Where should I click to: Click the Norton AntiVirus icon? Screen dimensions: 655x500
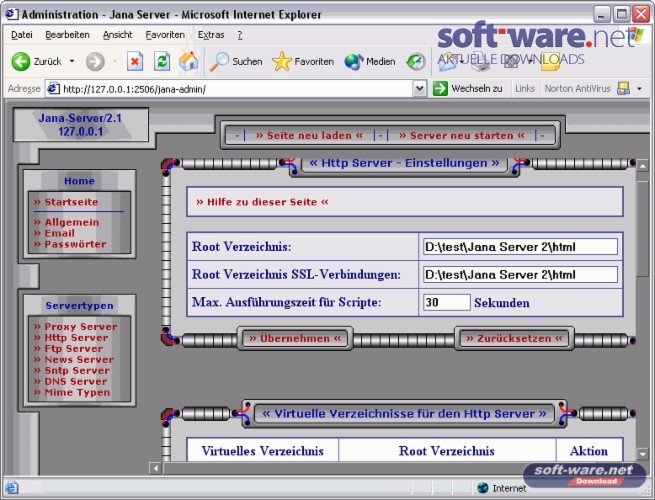(x=623, y=89)
